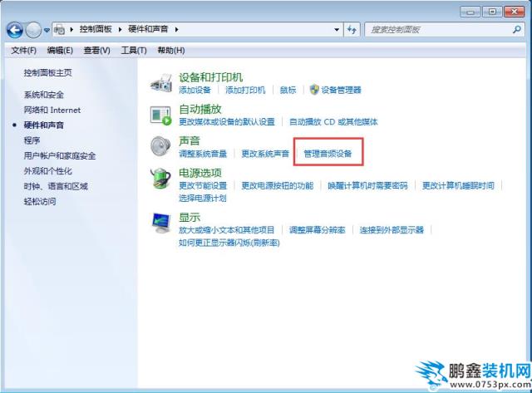Open the 自动播放 heading
532x393 pixels.
click(200, 109)
